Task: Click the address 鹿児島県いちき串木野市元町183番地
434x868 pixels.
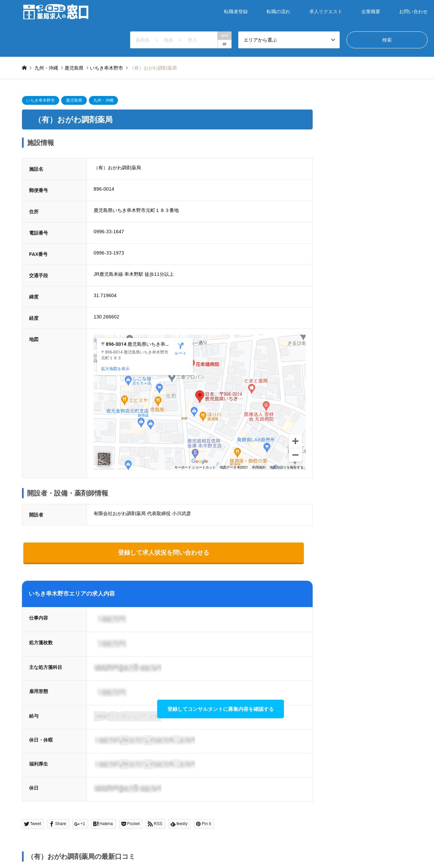Action: [136, 210]
